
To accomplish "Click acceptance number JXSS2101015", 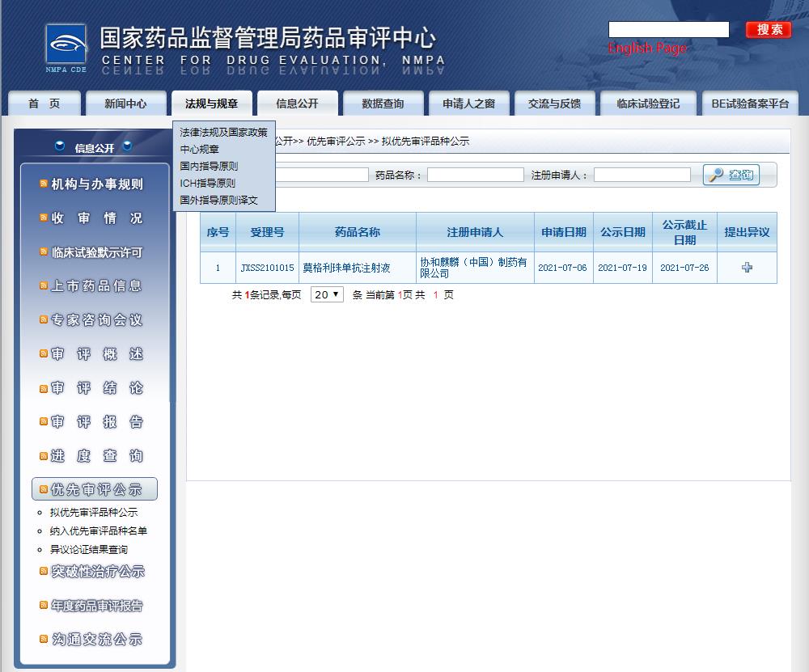I will coord(267,268).
